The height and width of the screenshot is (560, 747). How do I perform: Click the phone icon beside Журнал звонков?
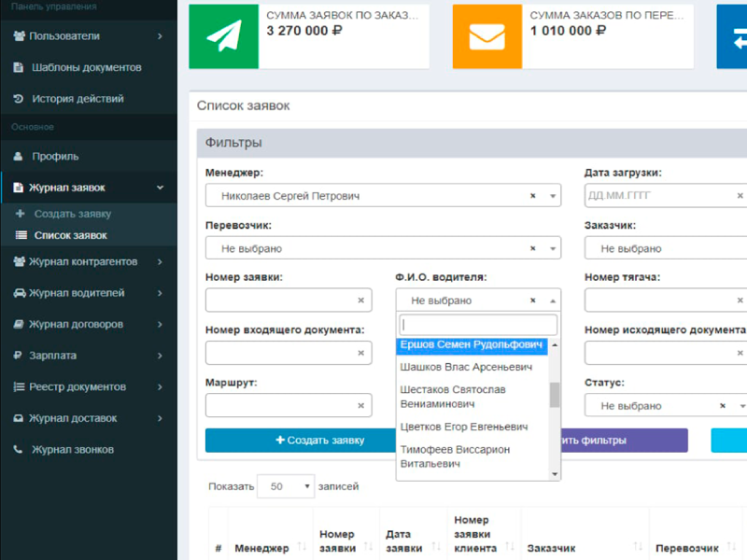pyautogui.click(x=19, y=450)
